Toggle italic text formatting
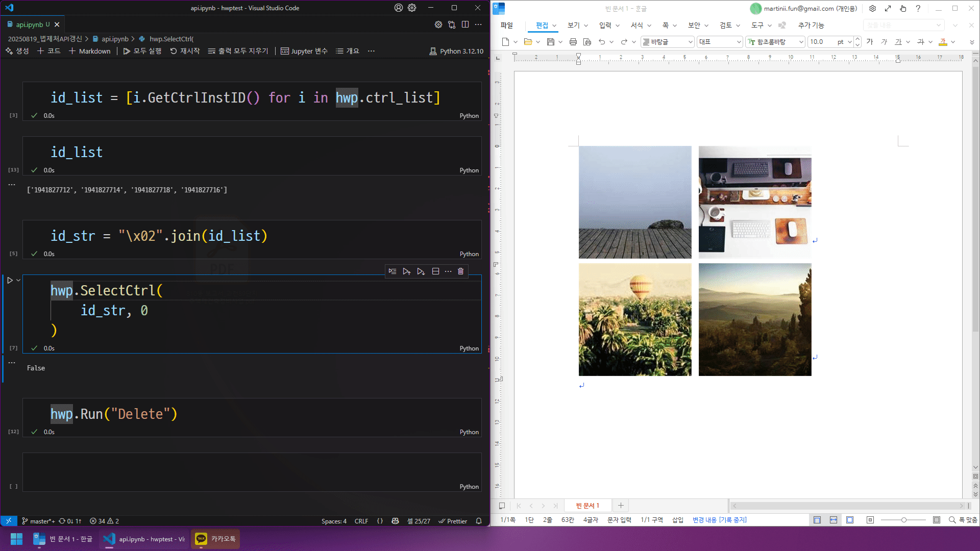The width and height of the screenshot is (980, 551). (x=884, y=42)
